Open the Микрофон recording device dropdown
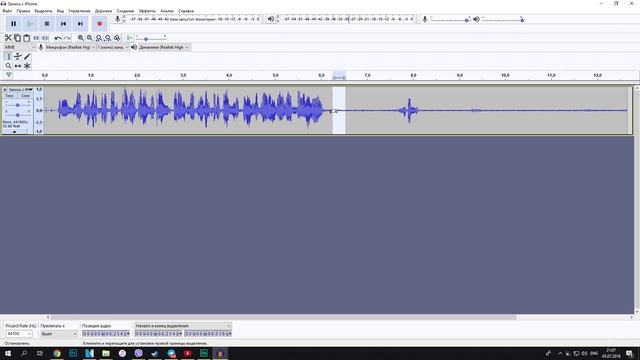Viewport: 640px width, 360px height. coord(69,47)
